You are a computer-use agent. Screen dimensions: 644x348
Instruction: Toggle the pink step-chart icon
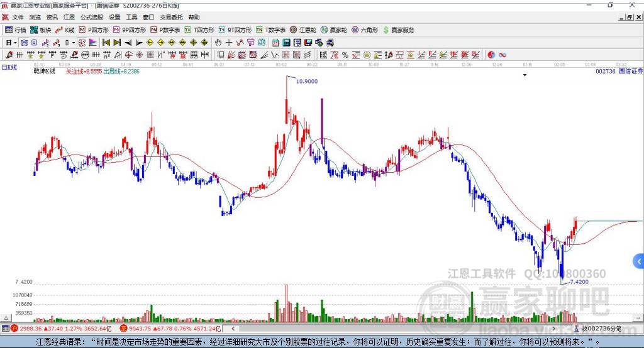[45, 43]
